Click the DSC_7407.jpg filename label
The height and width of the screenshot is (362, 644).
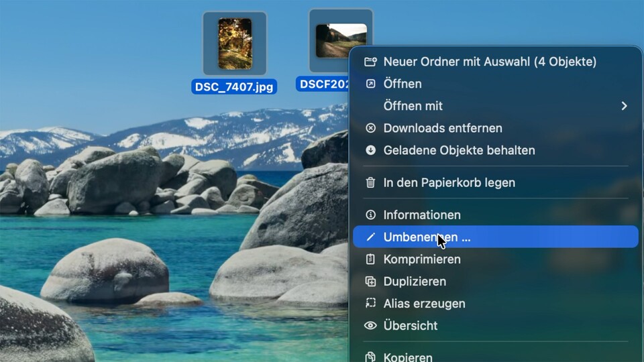tap(234, 86)
